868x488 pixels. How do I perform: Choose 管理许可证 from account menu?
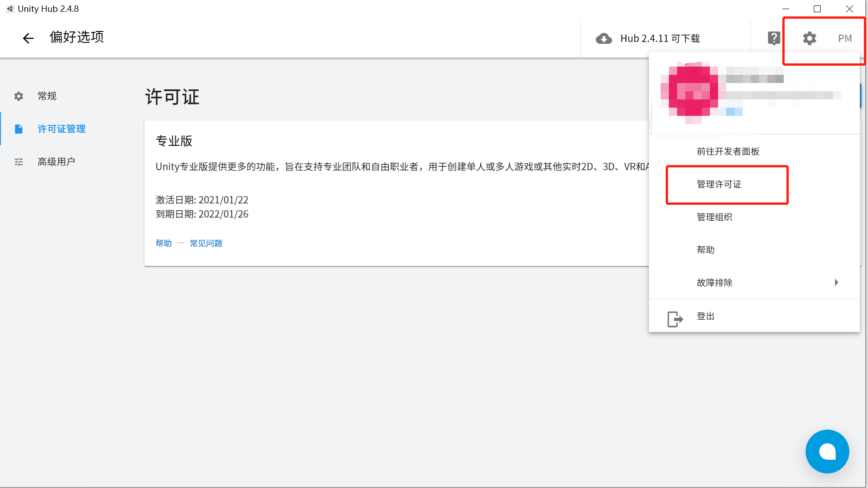pyautogui.click(x=754, y=184)
